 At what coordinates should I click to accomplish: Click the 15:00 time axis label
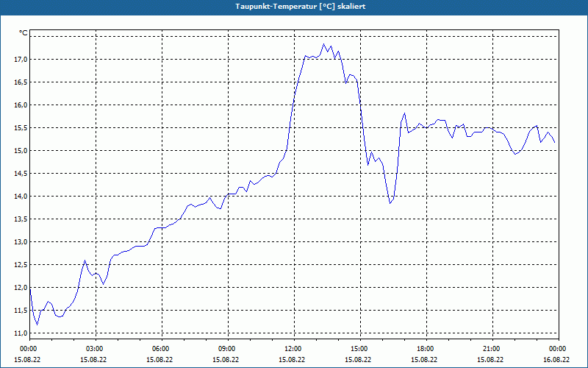(x=360, y=348)
